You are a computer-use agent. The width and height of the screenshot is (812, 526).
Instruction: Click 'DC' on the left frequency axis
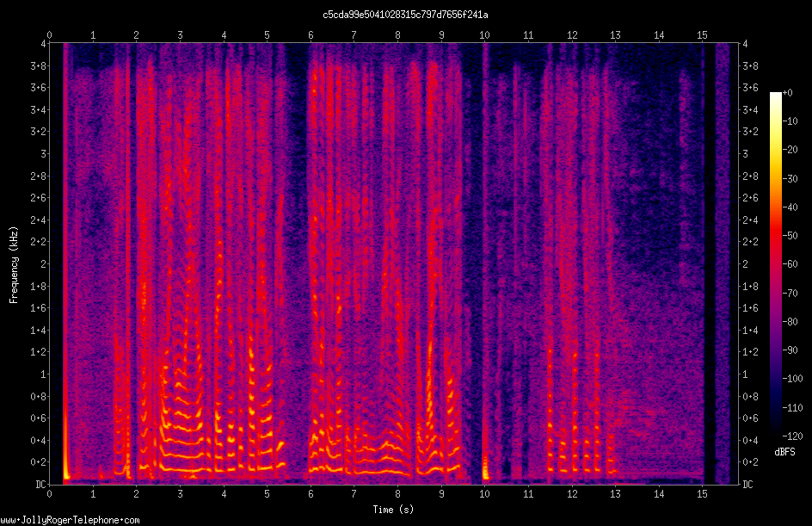pos(41,485)
